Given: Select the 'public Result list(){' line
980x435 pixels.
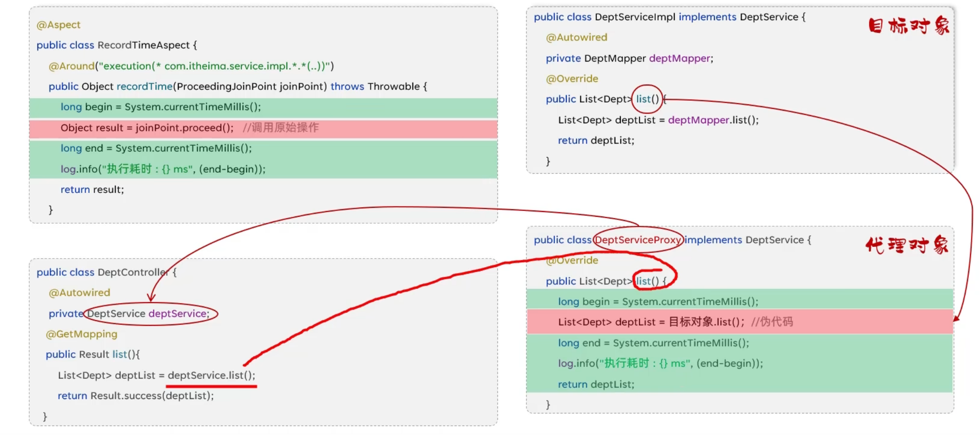Looking at the screenshot, I should point(93,354).
